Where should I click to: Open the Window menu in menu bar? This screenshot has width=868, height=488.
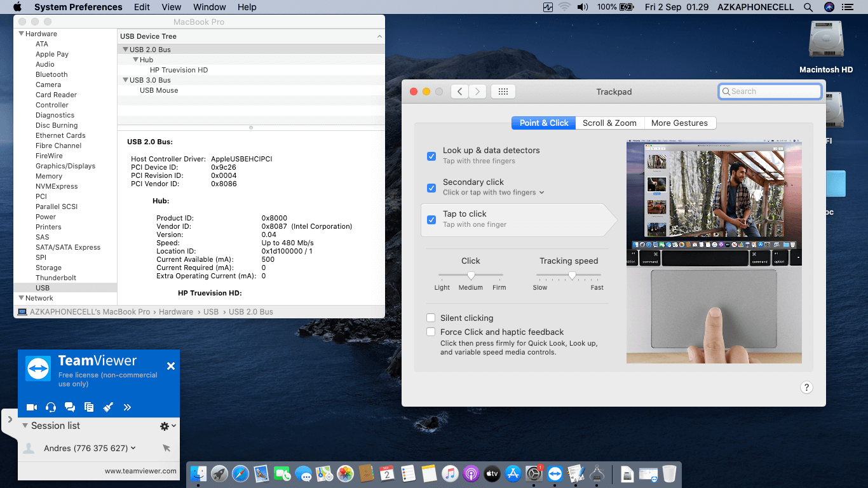click(x=209, y=7)
